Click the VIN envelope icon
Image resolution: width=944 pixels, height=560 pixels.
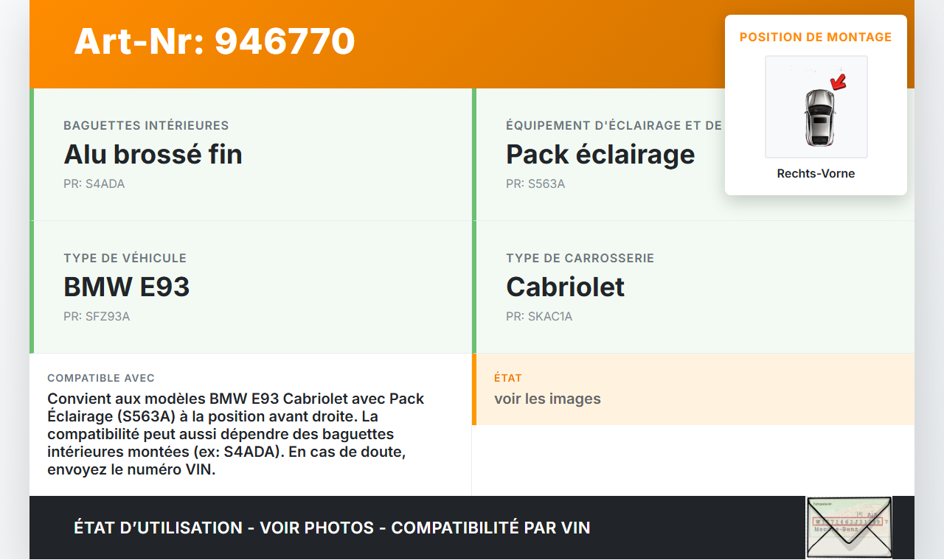click(x=849, y=528)
